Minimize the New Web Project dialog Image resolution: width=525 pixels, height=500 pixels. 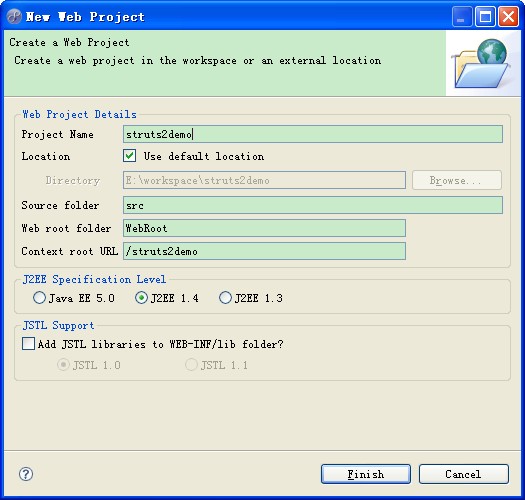462,16
